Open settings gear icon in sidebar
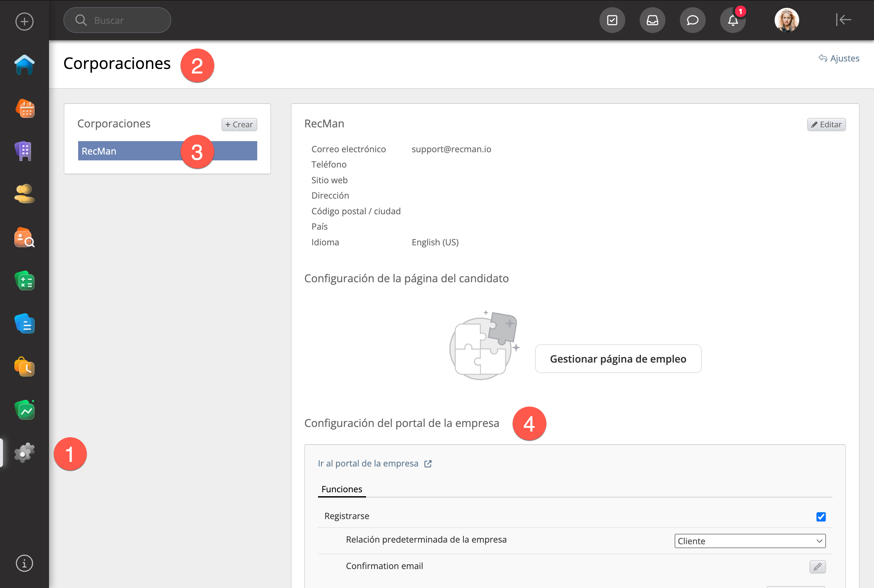The image size is (874, 588). tap(25, 453)
